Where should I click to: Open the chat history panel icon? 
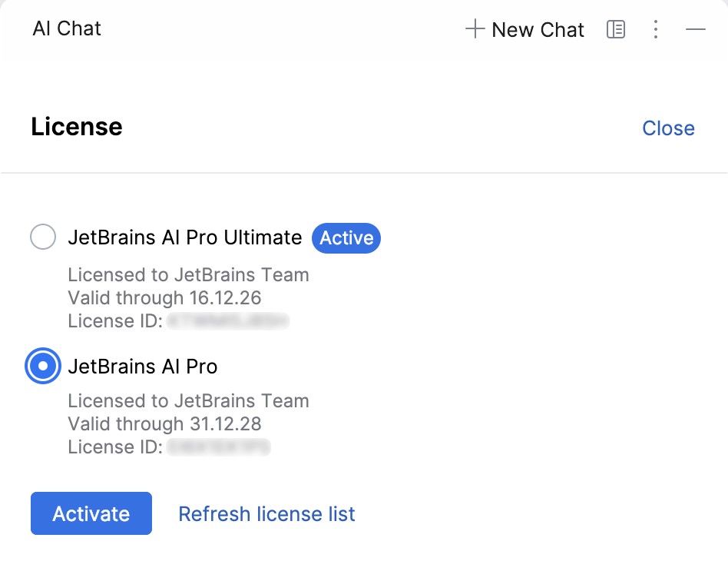coord(616,29)
